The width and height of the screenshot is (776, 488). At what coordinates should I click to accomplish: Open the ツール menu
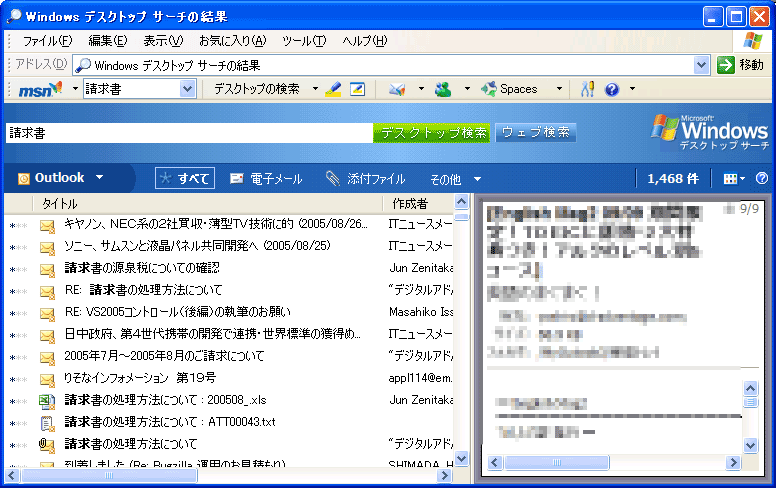(x=304, y=41)
